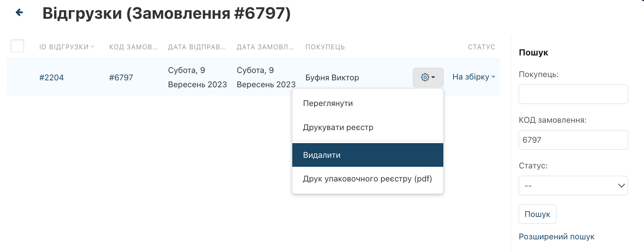The image size is (644, 252).
Task: Choose Переглянути from the menu
Action: pos(328,104)
